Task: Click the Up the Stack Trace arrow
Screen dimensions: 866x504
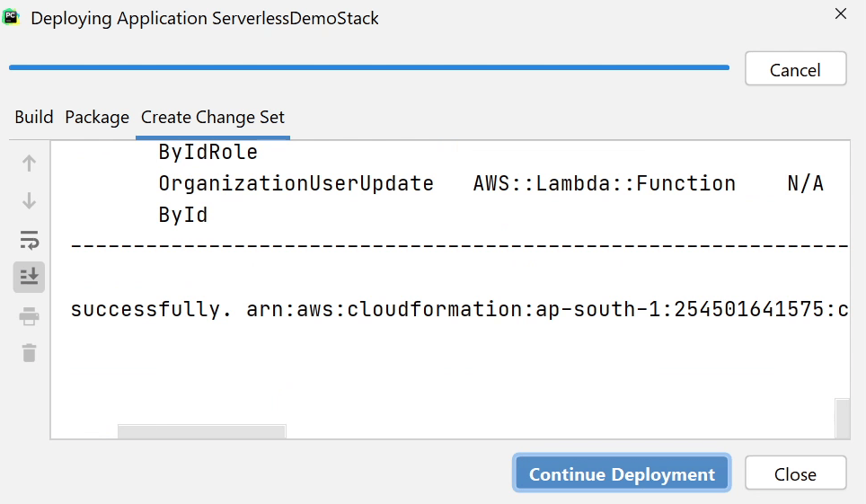Action: coord(29,164)
